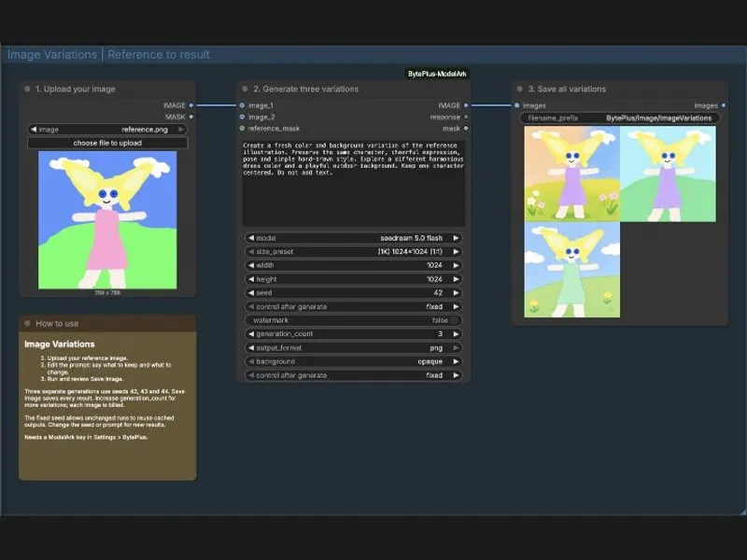This screenshot has height=560, width=747.
Task: Select previous image with left arrow on image field
Action: [x=34, y=129]
